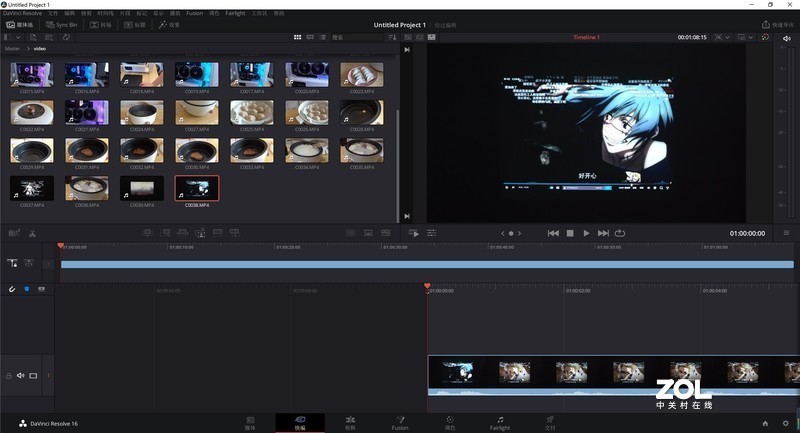This screenshot has height=433, width=800.
Task: Open the DaVinci Resolve menu
Action: [24, 13]
